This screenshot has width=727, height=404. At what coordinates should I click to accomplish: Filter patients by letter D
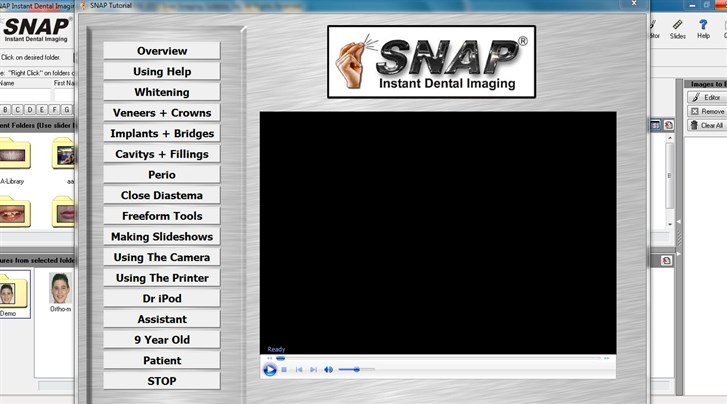coord(30,109)
